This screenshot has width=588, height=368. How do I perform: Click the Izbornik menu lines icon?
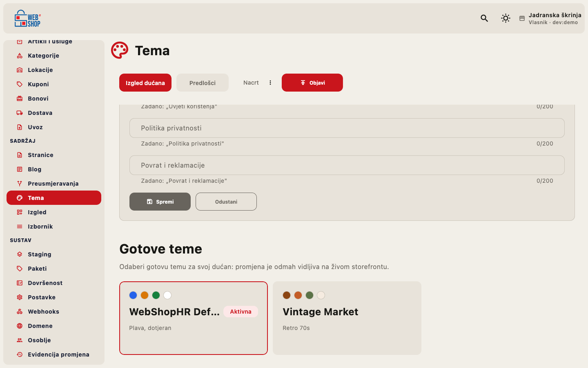pos(20,227)
